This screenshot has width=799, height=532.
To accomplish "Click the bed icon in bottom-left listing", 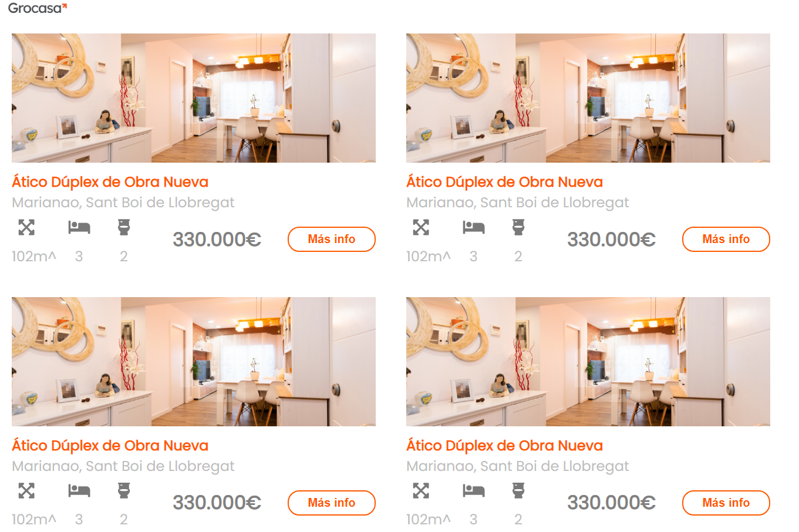I will [79, 490].
